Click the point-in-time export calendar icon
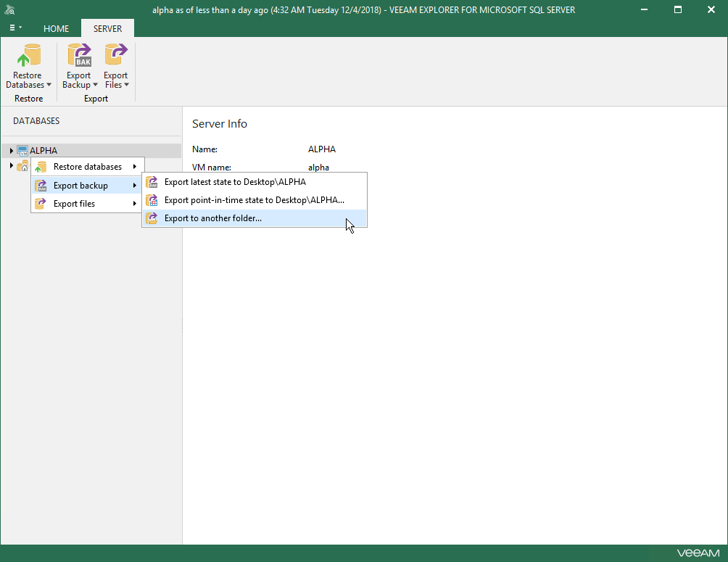The height and width of the screenshot is (562, 728). [152, 200]
